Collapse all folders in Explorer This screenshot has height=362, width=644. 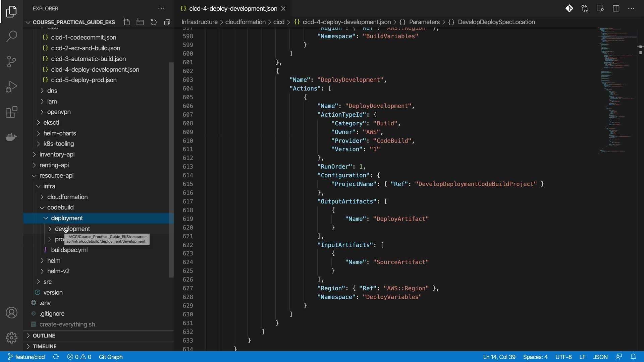click(x=167, y=22)
